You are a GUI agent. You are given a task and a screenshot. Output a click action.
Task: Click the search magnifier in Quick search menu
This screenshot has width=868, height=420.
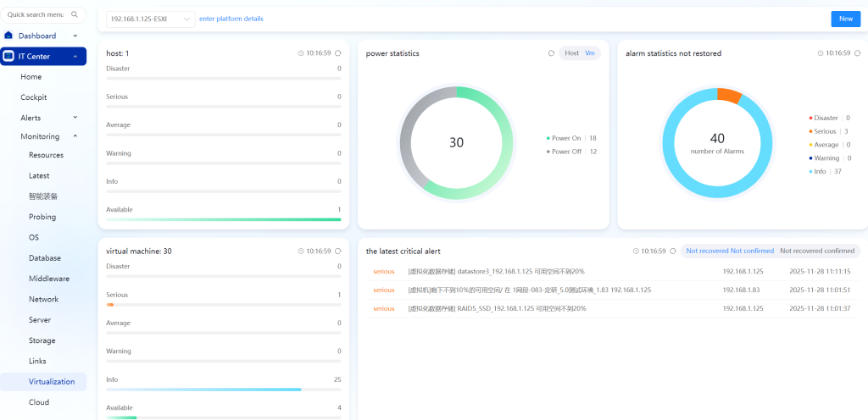click(x=75, y=14)
